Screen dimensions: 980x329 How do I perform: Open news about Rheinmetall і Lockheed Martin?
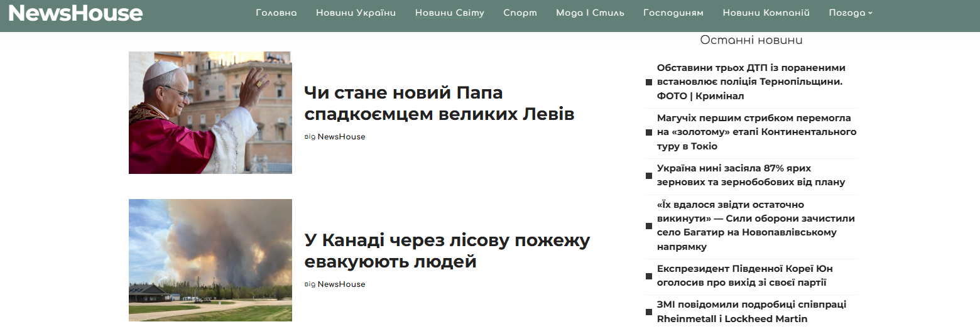pyautogui.click(x=752, y=312)
